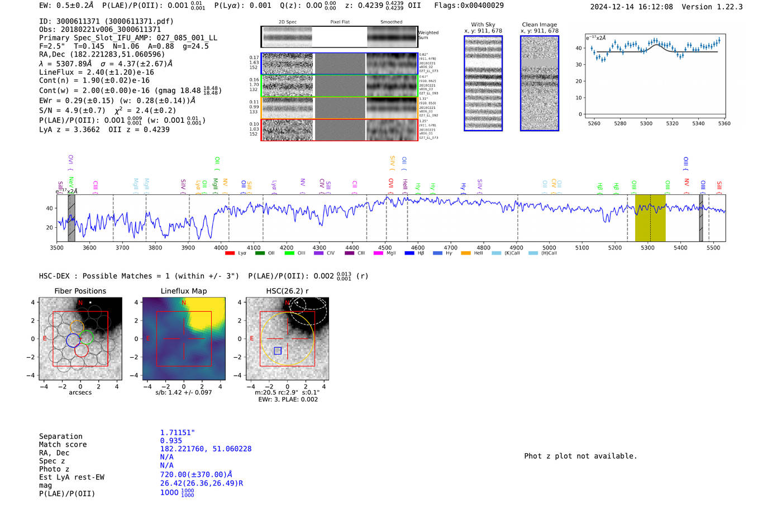Open the weighted sum 2D spectrum strip
This screenshot has width=782, height=532.
(x=339, y=37)
